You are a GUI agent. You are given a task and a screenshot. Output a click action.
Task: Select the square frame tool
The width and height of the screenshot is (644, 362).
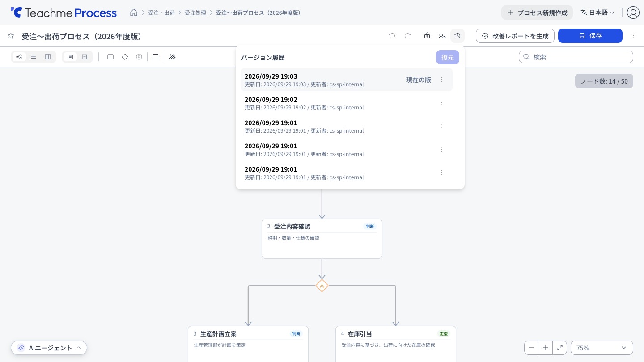click(x=156, y=57)
